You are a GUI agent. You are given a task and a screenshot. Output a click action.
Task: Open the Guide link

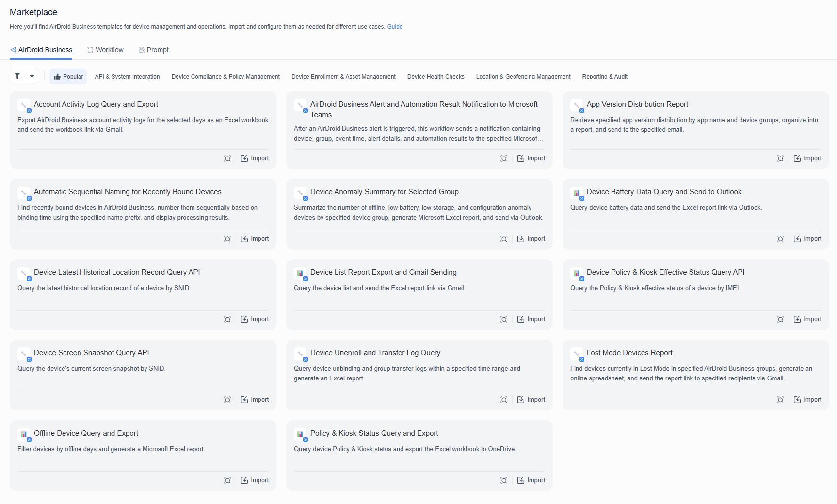pyautogui.click(x=395, y=27)
